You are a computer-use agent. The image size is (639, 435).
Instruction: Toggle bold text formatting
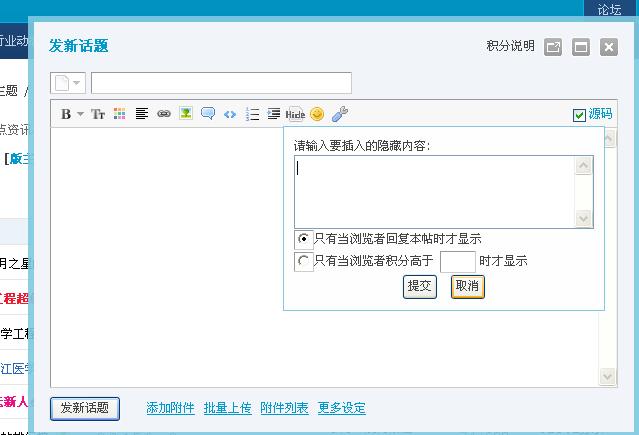tap(66, 114)
